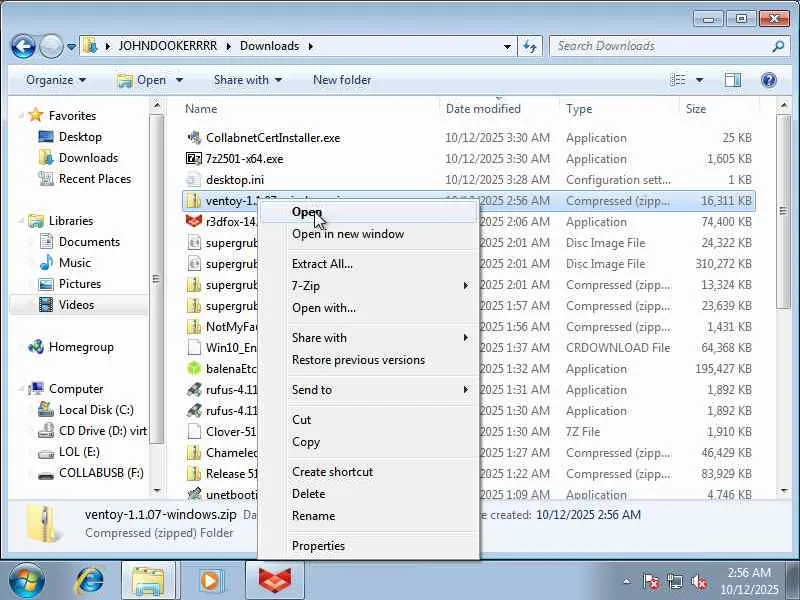Select desktop.ini file
This screenshot has height=600, width=800.
235,180
